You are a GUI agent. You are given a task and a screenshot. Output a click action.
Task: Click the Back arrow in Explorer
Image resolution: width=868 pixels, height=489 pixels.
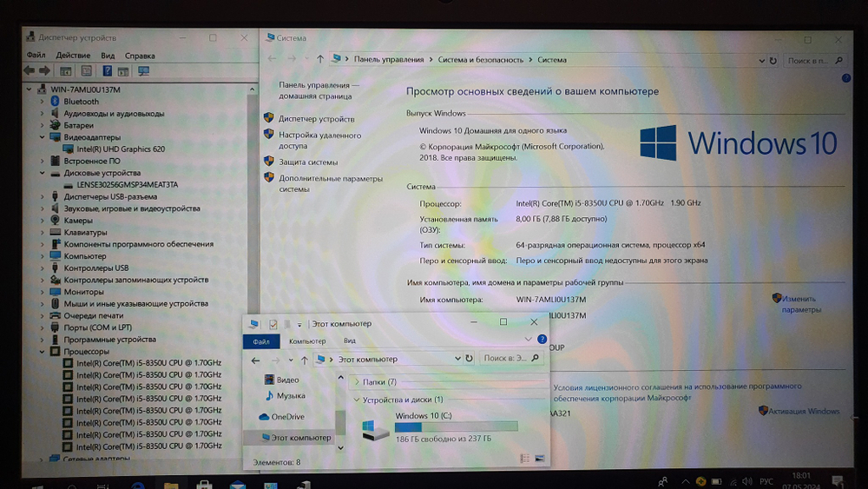point(255,360)
